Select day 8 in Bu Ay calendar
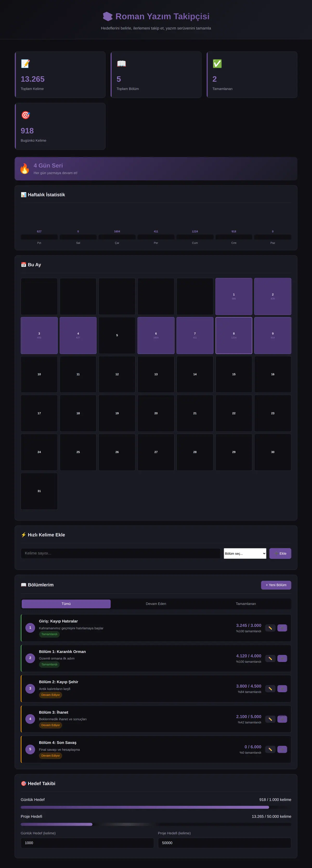 pyautogui.click(x=234, y=335)
